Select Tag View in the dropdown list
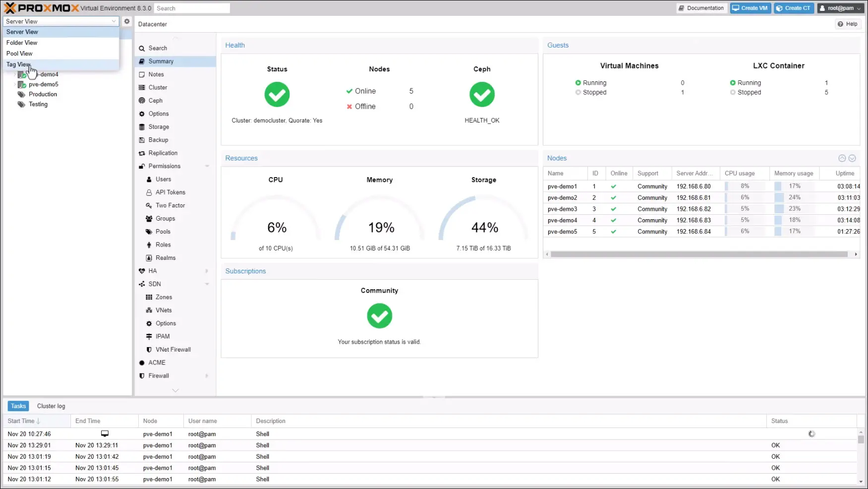This screenshot has width=868, height=489. [x=61, y=64]
